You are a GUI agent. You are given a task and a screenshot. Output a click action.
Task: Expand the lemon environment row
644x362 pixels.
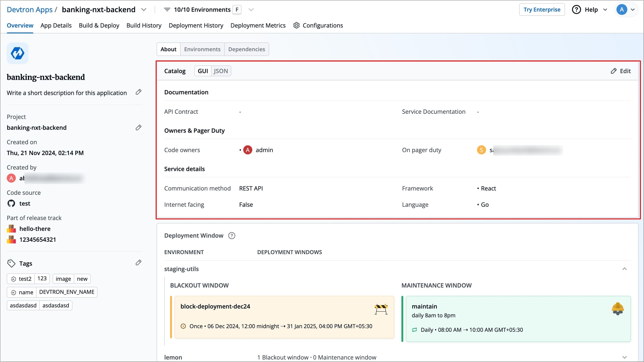coord(624,357)
